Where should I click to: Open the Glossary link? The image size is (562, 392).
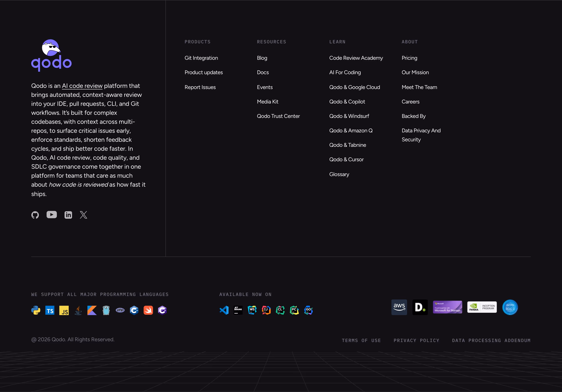click(x=339, y=174)
